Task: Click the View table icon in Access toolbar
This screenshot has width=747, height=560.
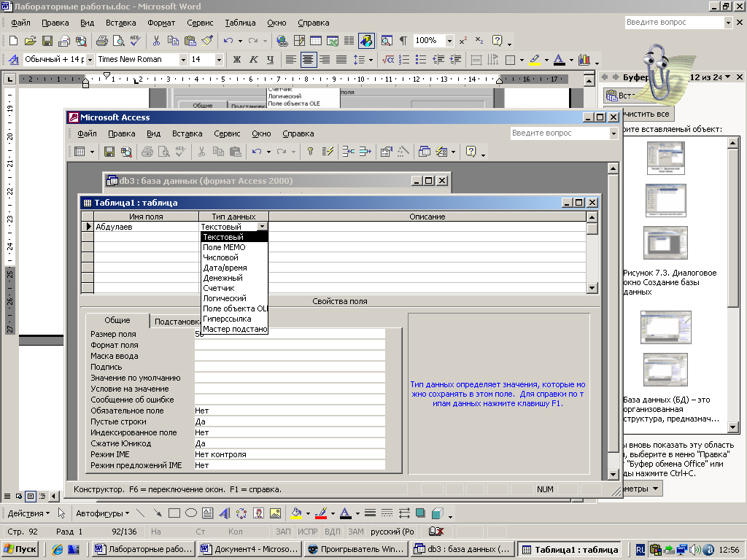Action: coord(80,152)
